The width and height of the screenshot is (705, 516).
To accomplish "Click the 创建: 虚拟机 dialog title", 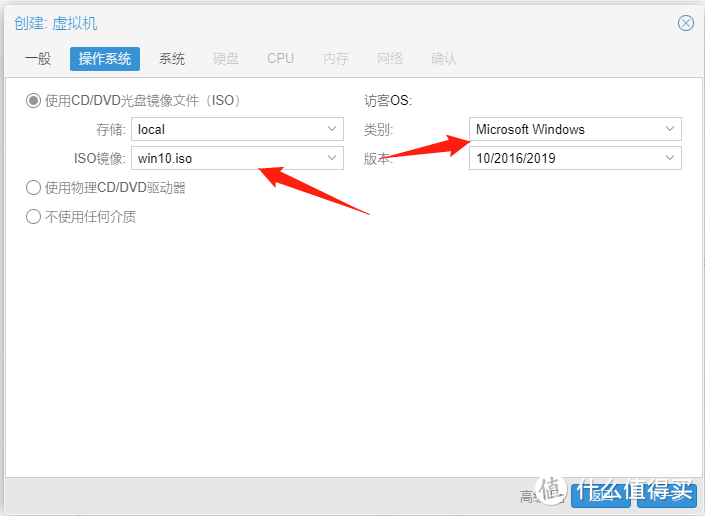I will click(x=56, y=23).
